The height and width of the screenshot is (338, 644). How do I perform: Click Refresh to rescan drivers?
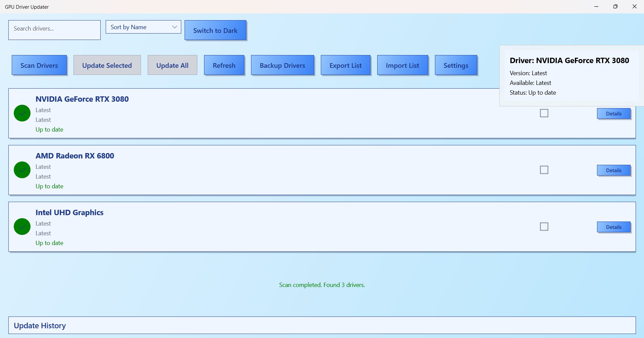(224, 65)
